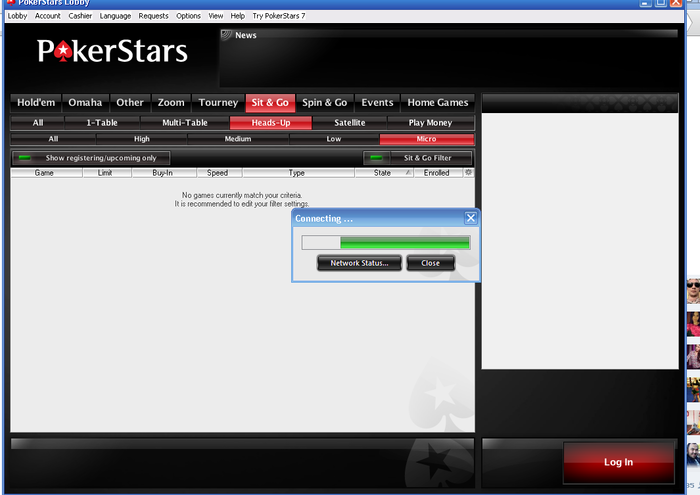
Task: Switch to the Omaha tab
Action: (x=85, y=103)
